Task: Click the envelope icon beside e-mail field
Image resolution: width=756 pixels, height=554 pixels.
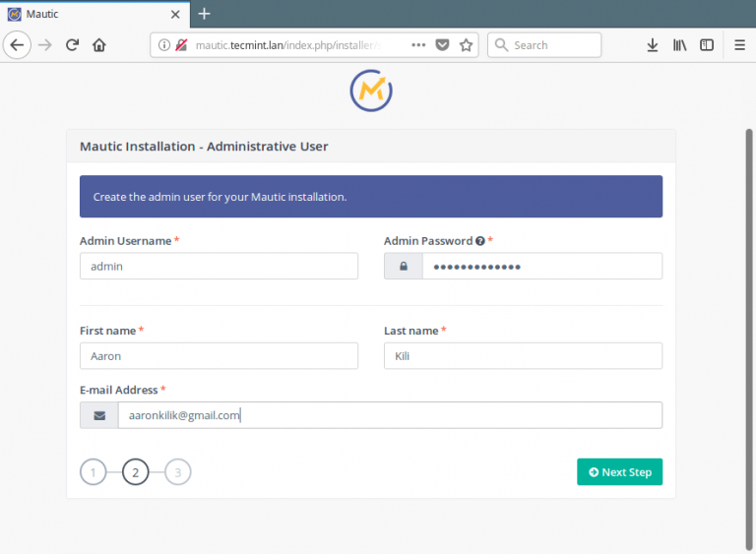Action: coord(98,415)
